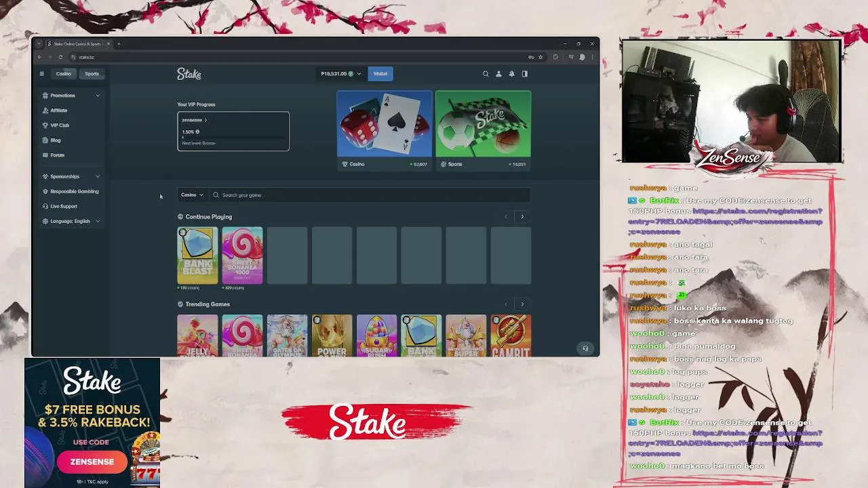The image size is (868, 488).
Task: Show previous Trending Games arrow
Action: click(x=506, y=304)
